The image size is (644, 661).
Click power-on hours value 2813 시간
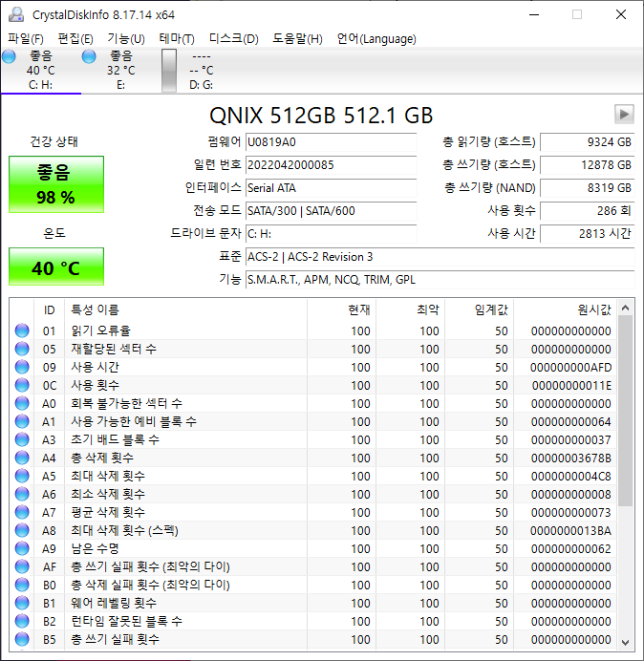click(x=587, y=234)
